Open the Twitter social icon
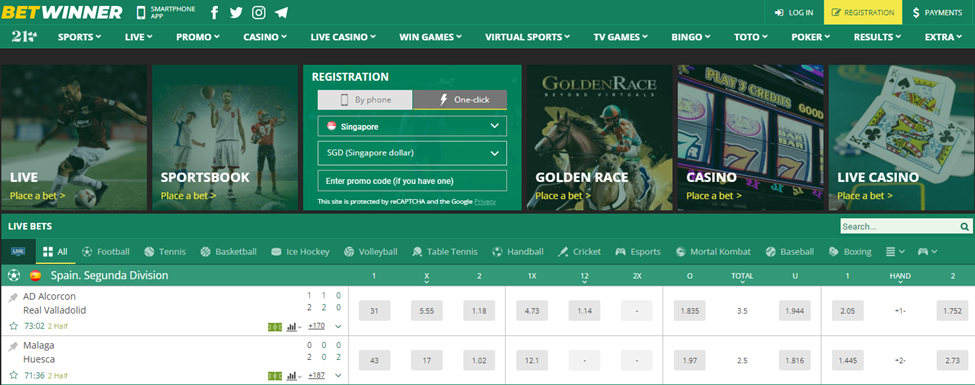Viewport: 975px width, 385px height. click(236, 12)
